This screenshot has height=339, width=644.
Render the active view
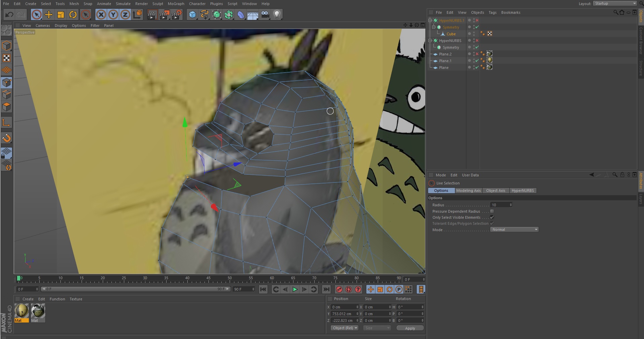(x=152, y=14)
